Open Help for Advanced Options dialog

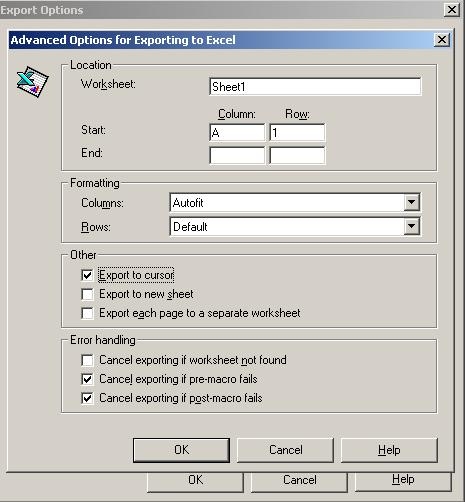click(x=389, y=450)
